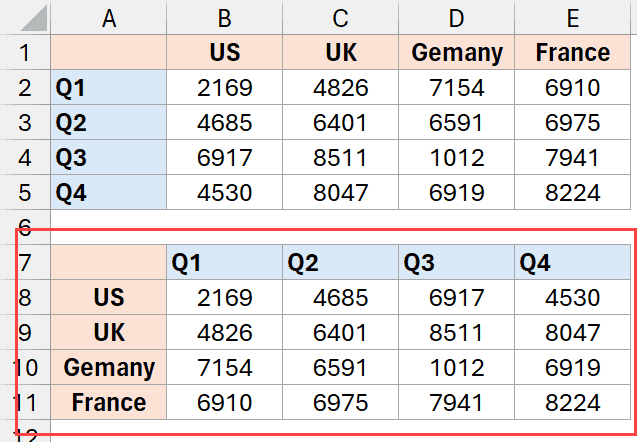Image resolution: width=637 pixels, height=442 pixels.
Task: Click the Select All corner triangle
Action: tap(27, 17)
